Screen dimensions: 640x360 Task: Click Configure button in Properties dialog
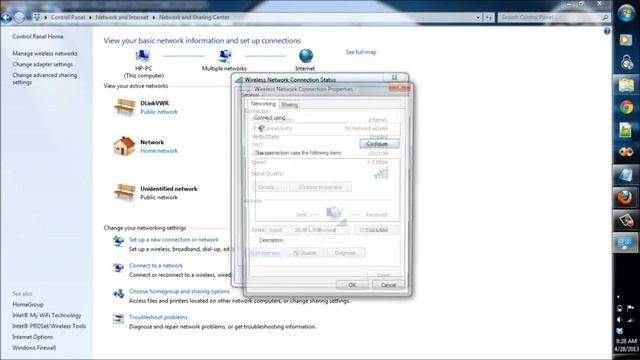(379, 144)
